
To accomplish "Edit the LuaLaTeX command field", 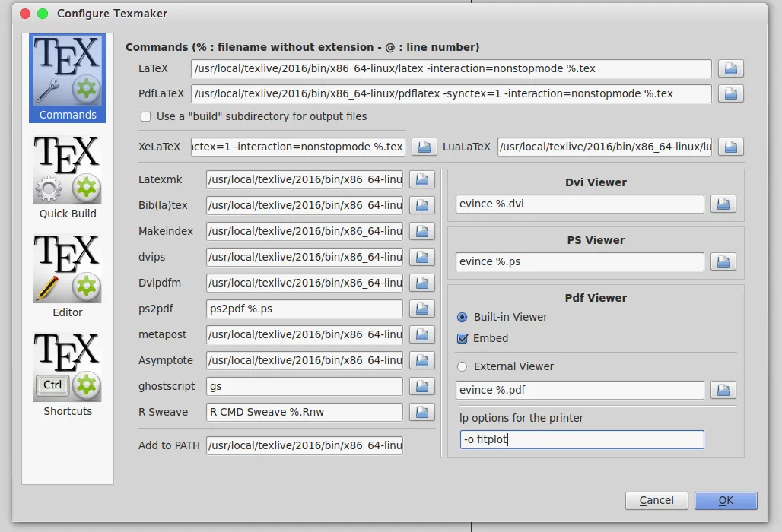I will (605, 147).
